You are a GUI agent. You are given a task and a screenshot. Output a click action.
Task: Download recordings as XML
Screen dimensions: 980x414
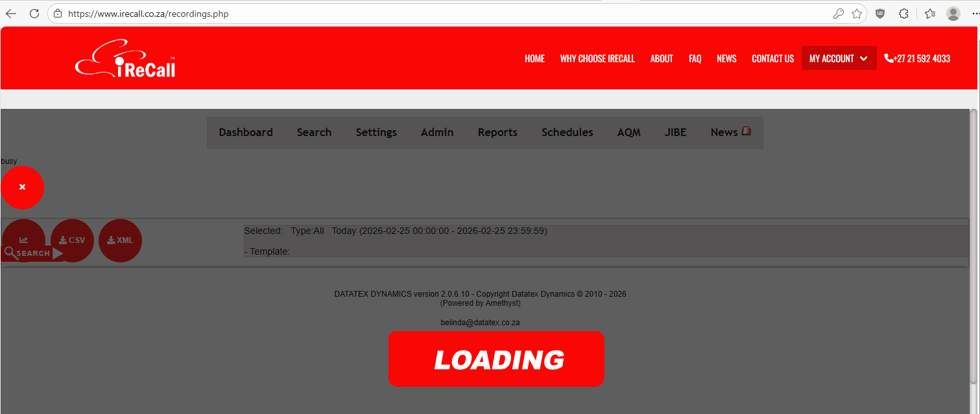[120, 240]
